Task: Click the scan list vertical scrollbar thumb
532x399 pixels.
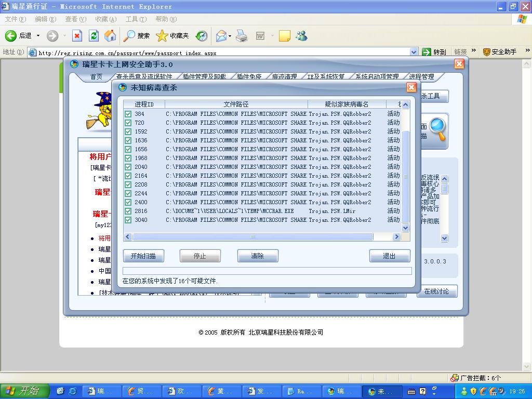Action: (x=405, y=177)
